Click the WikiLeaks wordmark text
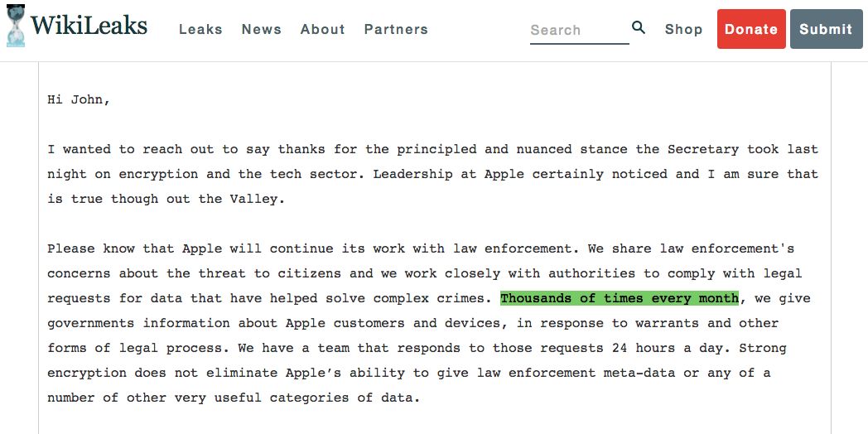This screenshot has width=868, height=434. (x=89, y=26)
